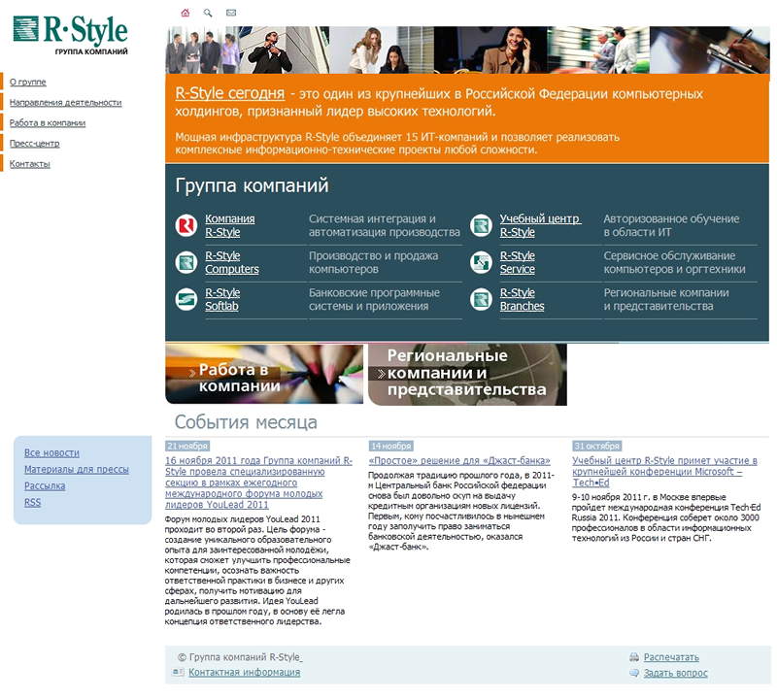Select Пресс-центр in the sidebar
The width and height of the screenshot is (777, 700).
35,144
